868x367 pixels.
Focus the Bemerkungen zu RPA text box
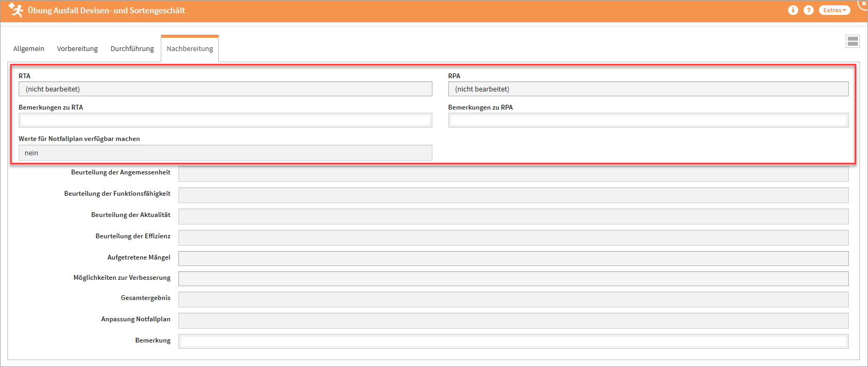(x=648, y=121)
